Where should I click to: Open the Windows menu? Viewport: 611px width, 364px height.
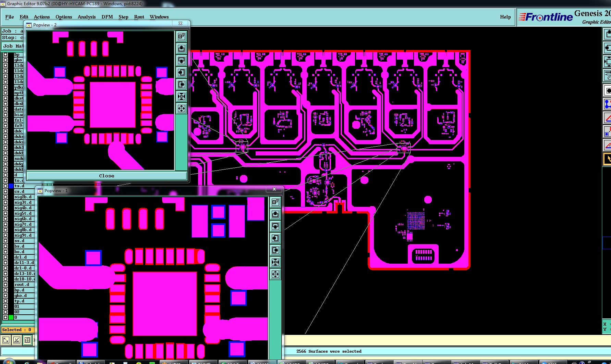point(159,17)
